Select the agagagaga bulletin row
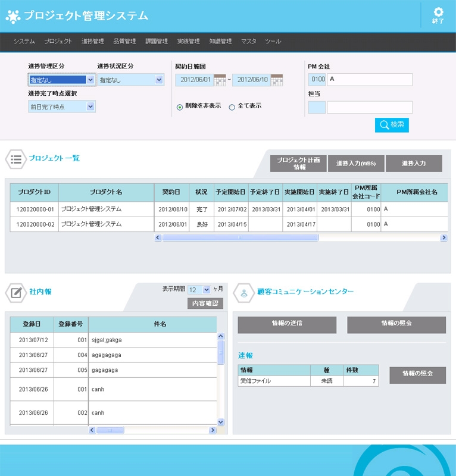Image resolution: width=456 pixels, height=476 pixels. (114, 355)
